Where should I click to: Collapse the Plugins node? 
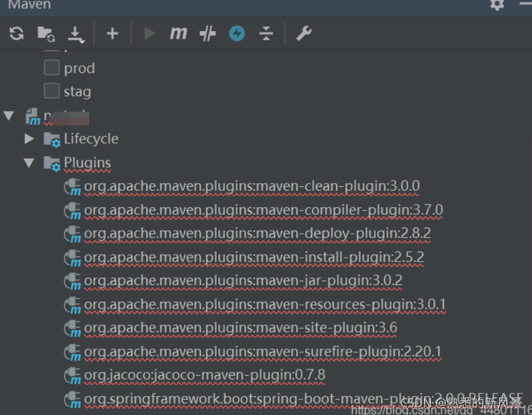(x=29, y=163)
